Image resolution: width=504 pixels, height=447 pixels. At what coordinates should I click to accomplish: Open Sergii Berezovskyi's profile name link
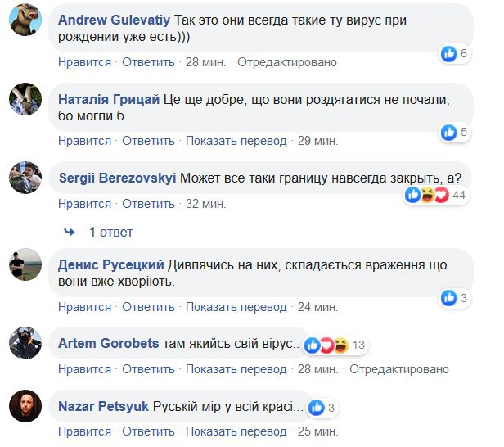click(x=117, y=178)
